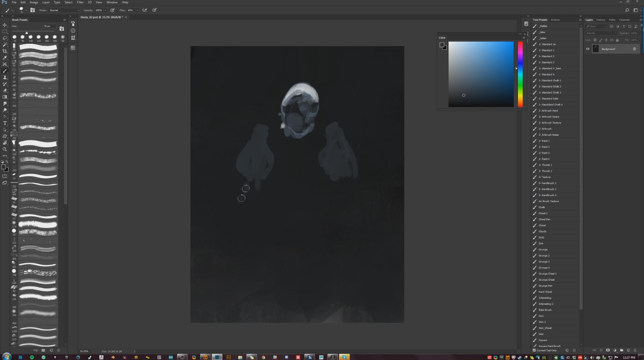644x360 pixels.
Task: Select the Move tool
Action: (x=5, y=25)
